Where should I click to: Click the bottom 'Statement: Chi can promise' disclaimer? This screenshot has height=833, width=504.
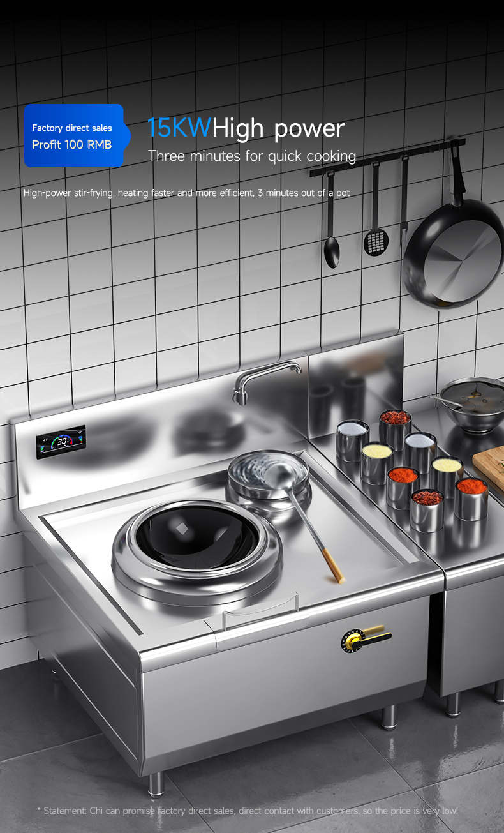[x=248, y=811]
